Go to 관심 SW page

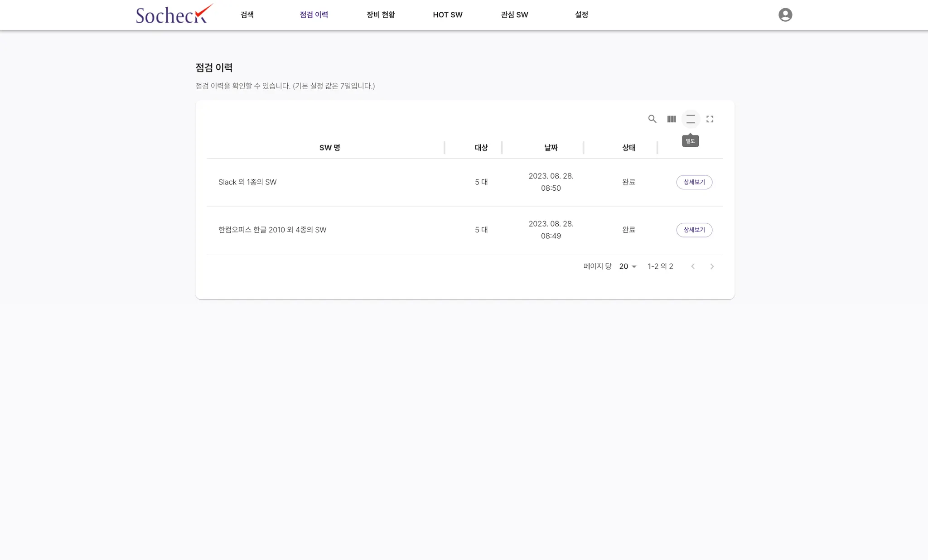click(514, 15)
